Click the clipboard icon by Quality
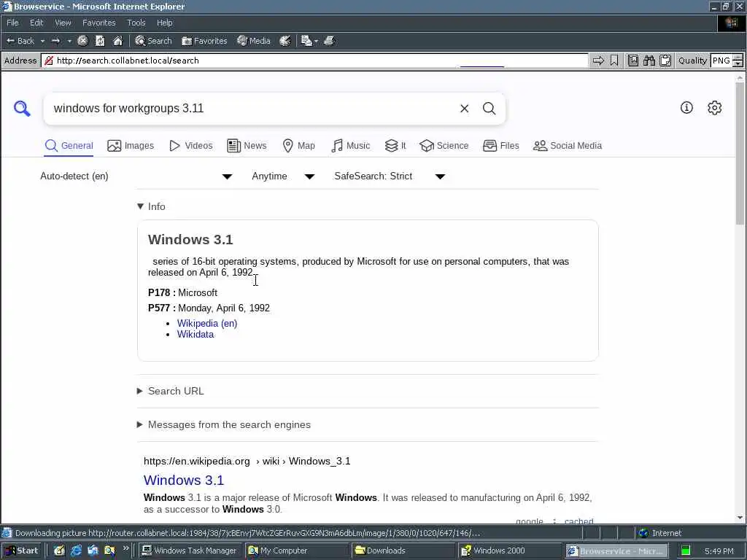Image resolution: width=747 pixels, height=560 pixels. pos(665,61)
